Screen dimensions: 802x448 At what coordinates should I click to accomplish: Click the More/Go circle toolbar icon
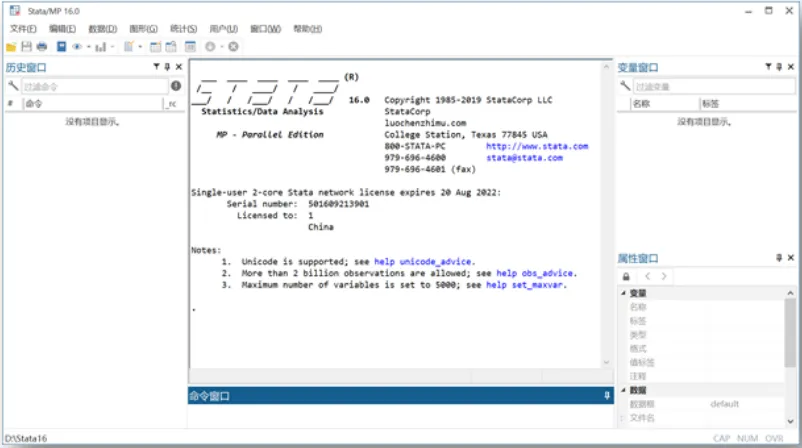[210, 47]
